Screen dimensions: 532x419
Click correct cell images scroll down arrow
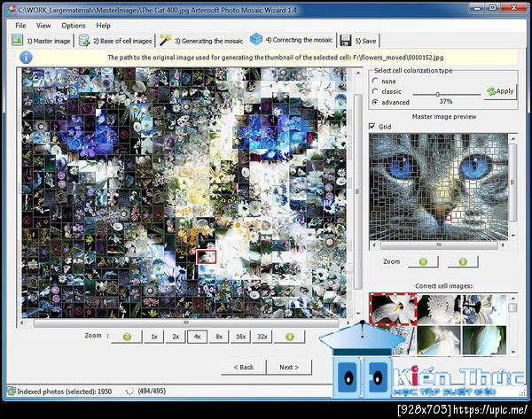tap(513, 352)
